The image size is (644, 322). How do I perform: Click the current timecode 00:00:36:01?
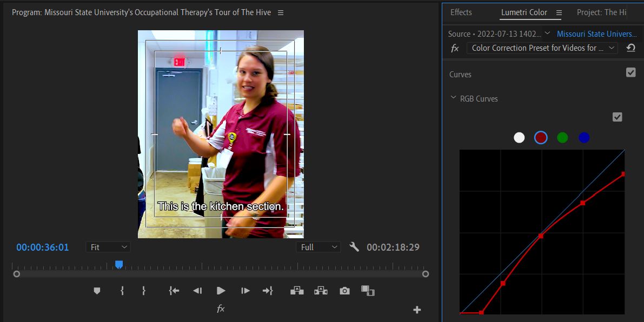[x=43, y=247]
